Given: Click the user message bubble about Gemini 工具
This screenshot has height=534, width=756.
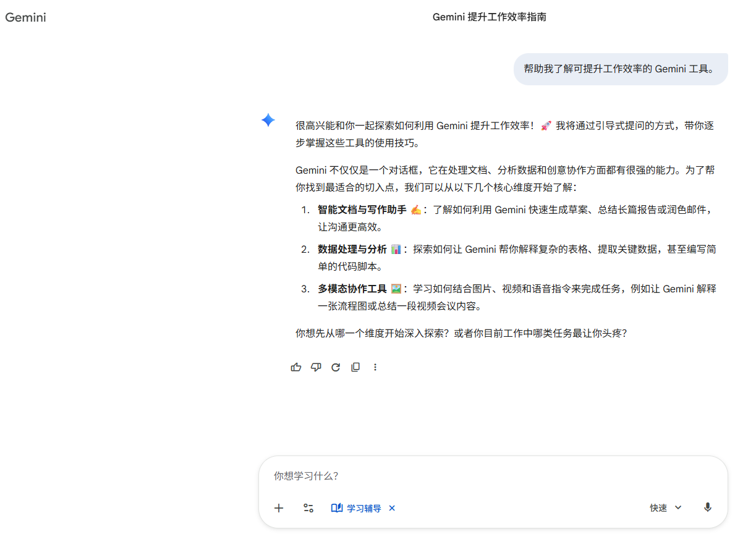Looking at the screenshot, I should pos(620,69).
